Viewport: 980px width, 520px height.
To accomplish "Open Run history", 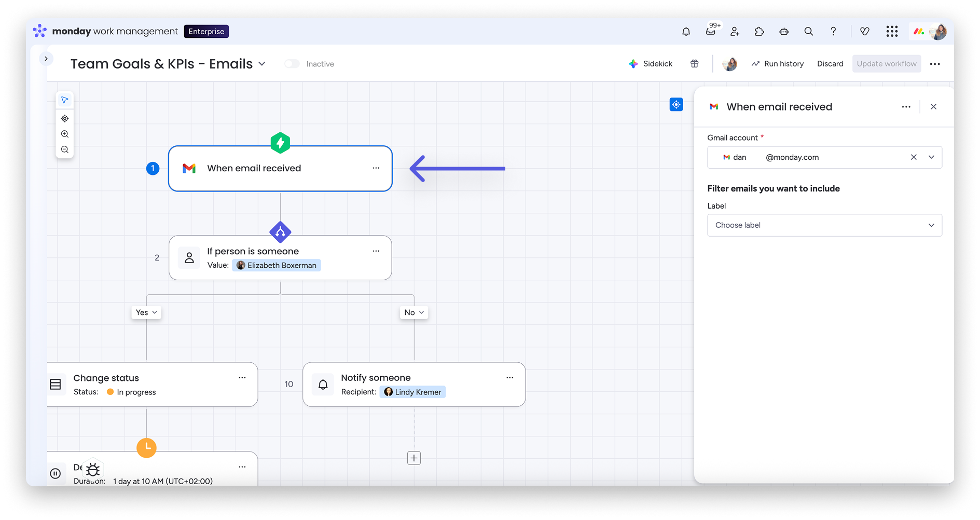I will tap(778, 64).
